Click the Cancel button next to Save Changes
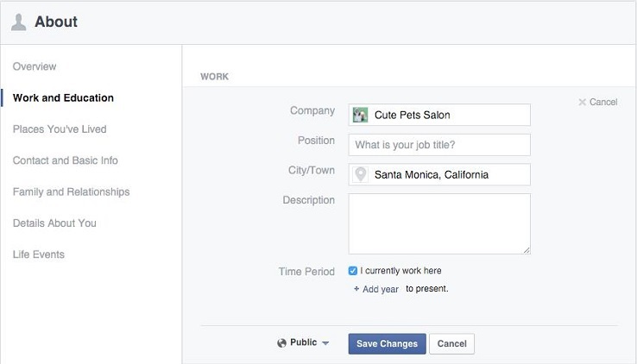 tap(451, 343)
